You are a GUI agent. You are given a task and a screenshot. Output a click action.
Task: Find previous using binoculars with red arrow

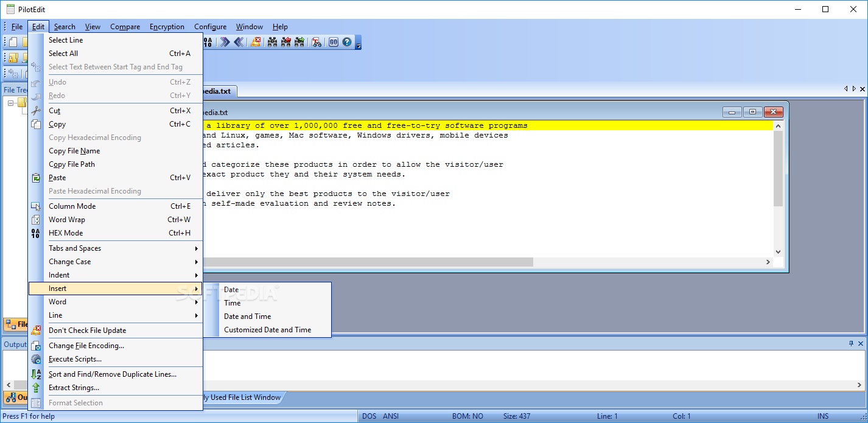(x=285, y=42)
